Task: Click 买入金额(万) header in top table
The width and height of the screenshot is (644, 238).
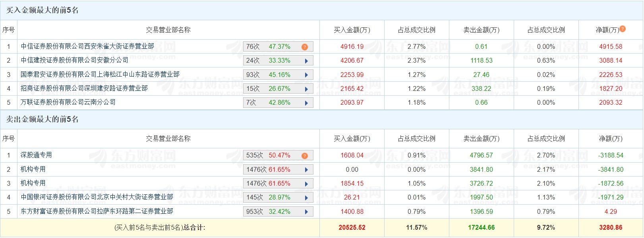Action: coord(352,30)
